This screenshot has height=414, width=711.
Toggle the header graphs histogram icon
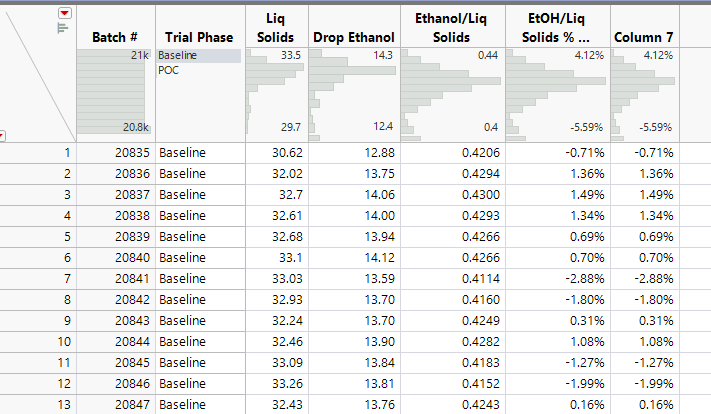[x=61, y=28]
